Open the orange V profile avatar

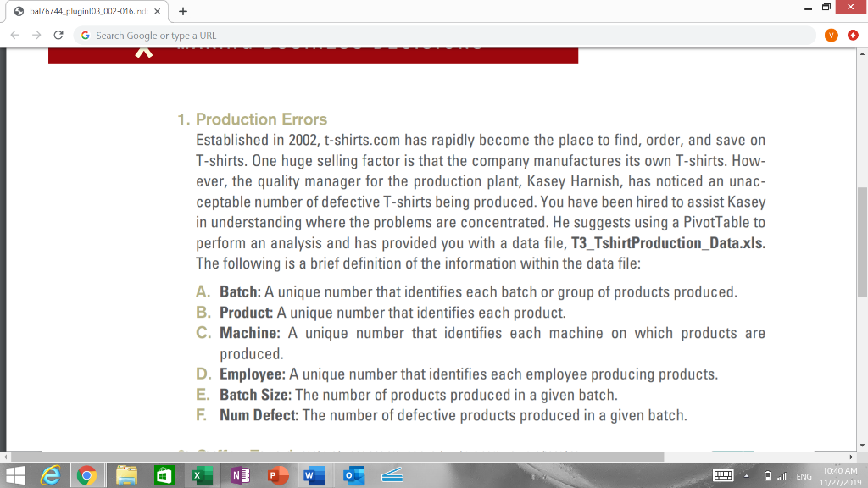[831, 36]
